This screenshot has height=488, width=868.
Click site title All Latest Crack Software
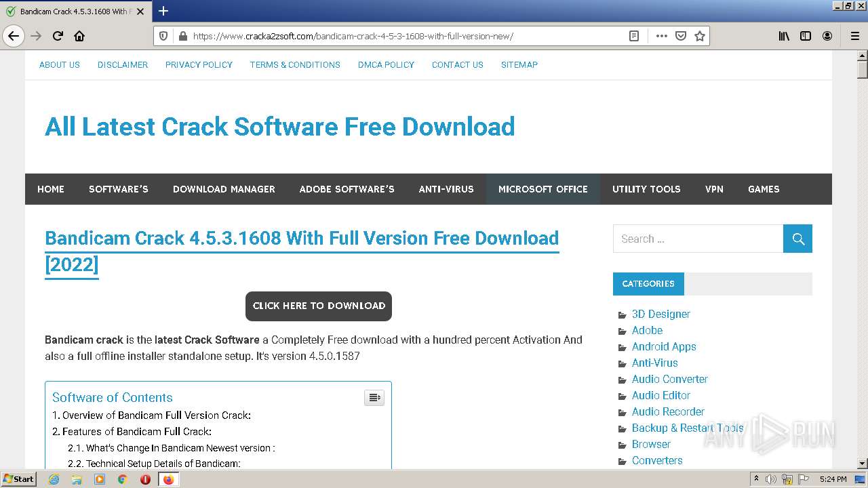point(280,127)
